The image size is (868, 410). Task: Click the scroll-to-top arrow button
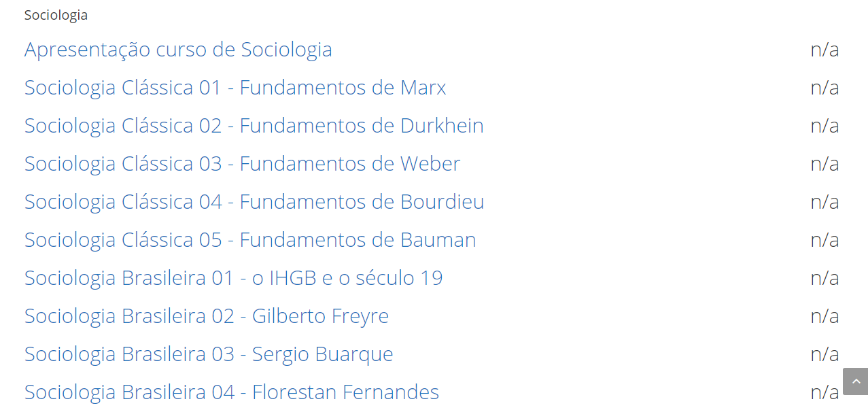855,381
